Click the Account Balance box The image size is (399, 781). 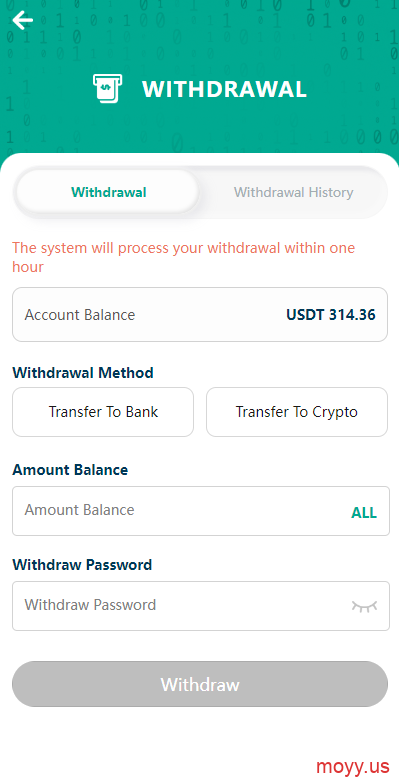point(200,314)
